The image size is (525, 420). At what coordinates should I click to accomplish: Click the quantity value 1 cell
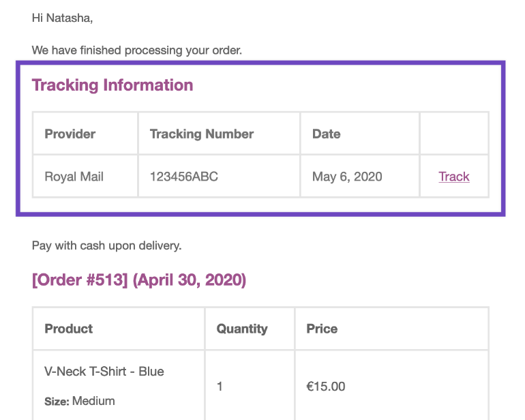[x=220, y=387]
